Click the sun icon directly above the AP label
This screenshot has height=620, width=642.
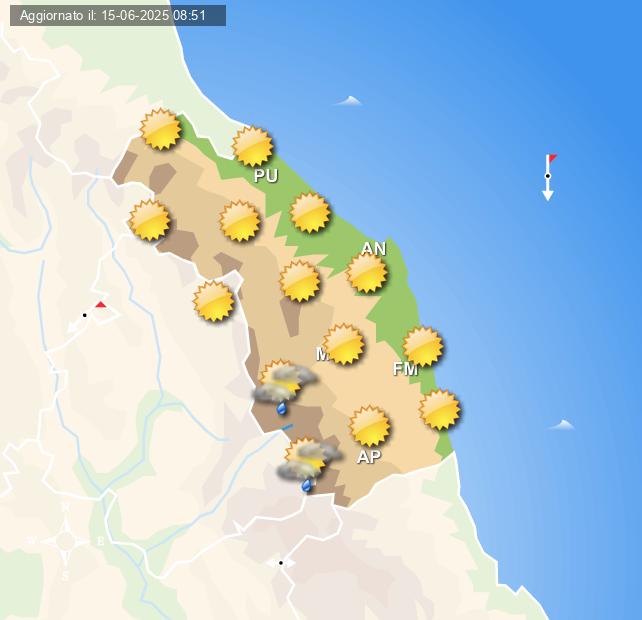370,426
